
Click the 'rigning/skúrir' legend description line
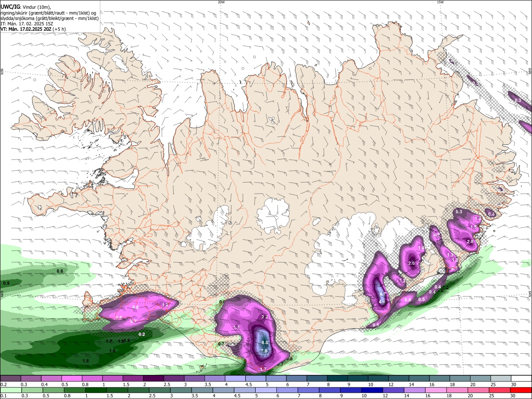[48, 13]
